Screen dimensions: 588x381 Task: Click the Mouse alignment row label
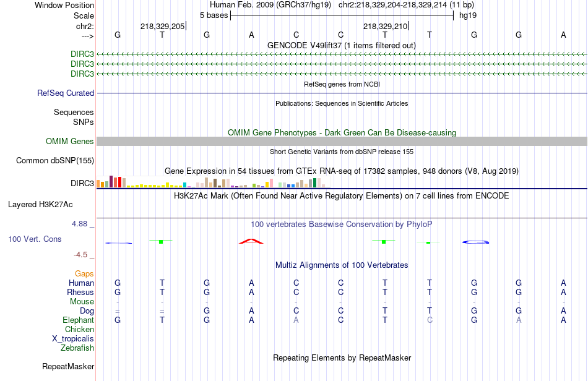[x=82, y=302]
